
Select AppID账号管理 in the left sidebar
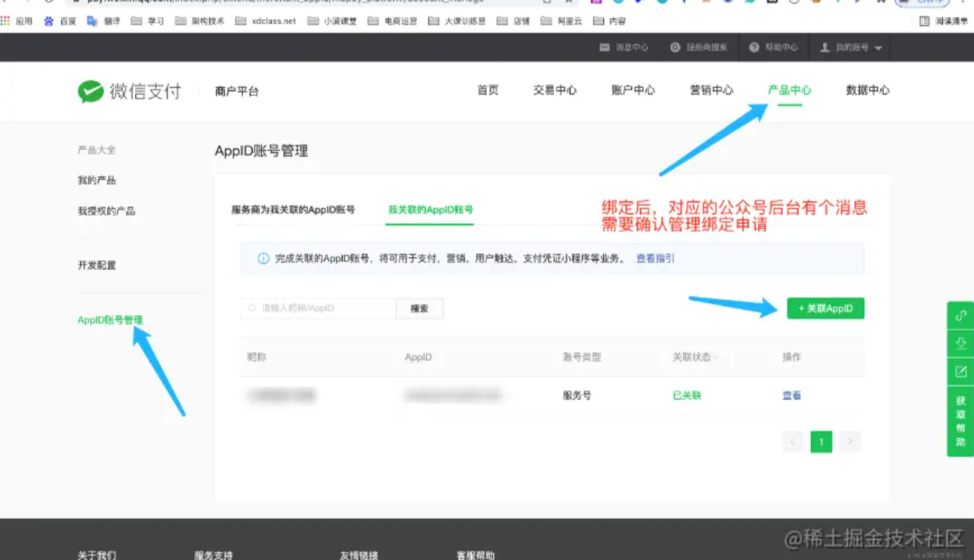coord(110,320)
